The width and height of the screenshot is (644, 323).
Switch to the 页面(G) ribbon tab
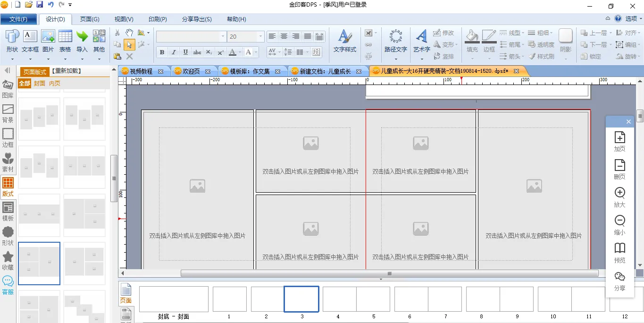point(90,19)
